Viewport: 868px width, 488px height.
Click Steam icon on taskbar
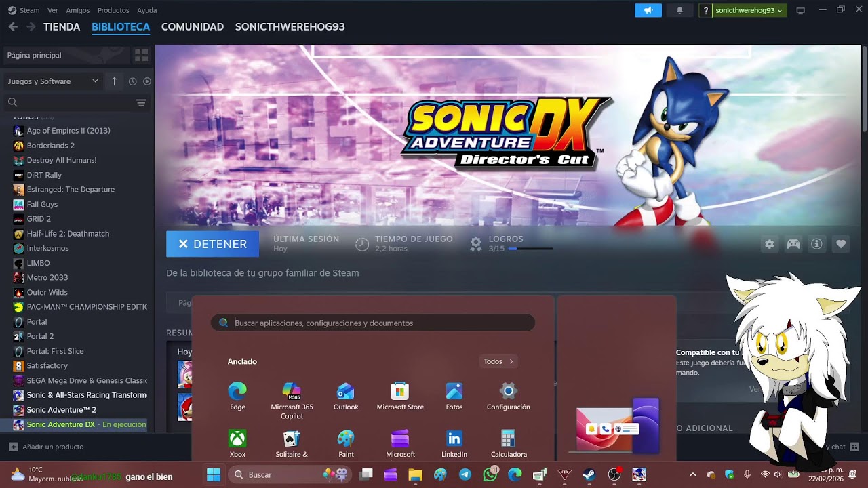pos(589,474)
